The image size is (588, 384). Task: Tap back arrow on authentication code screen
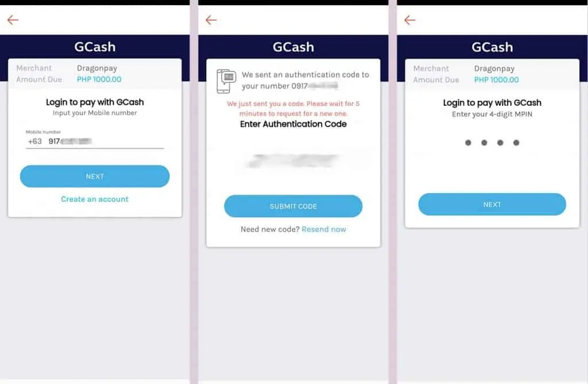coord(211,20)
